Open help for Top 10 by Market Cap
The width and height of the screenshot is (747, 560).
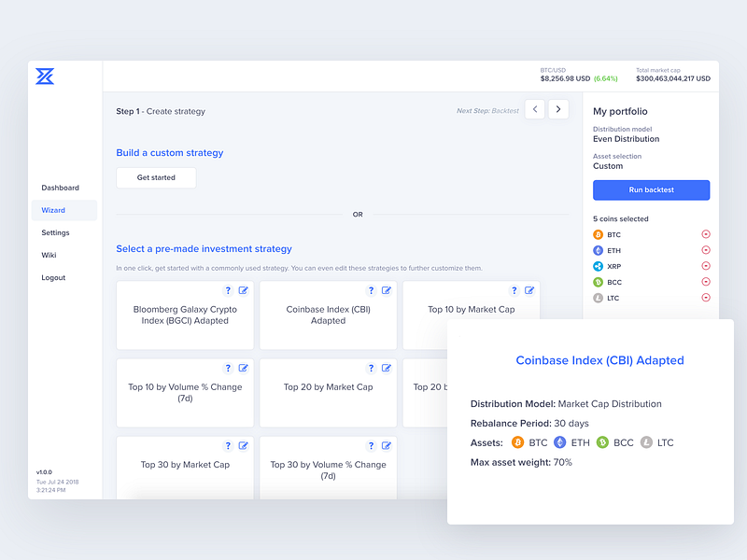pos(514,290)
